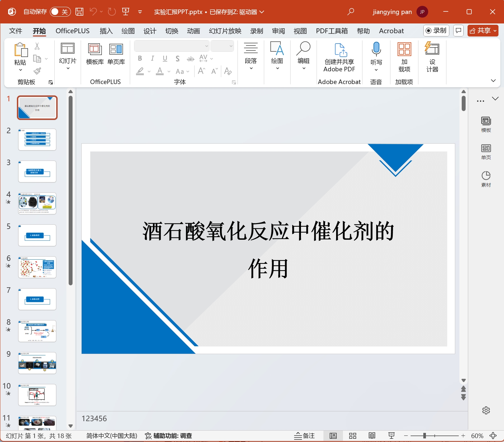Viewport: 504px width, 442px height.
Task: Select slide 4 thumbnail in the panel
Action: [x=37, y=203]
